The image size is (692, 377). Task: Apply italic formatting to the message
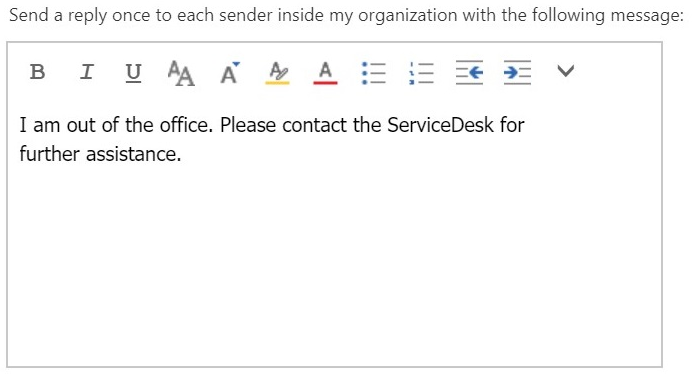(x=86, y=72)
